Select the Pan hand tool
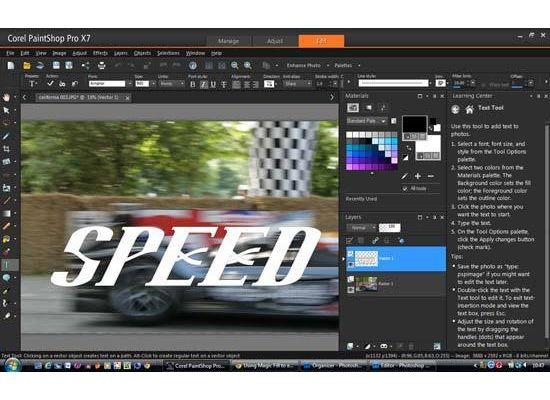The width and height of the screenshot is (550, 400). (x=6, y=97)
